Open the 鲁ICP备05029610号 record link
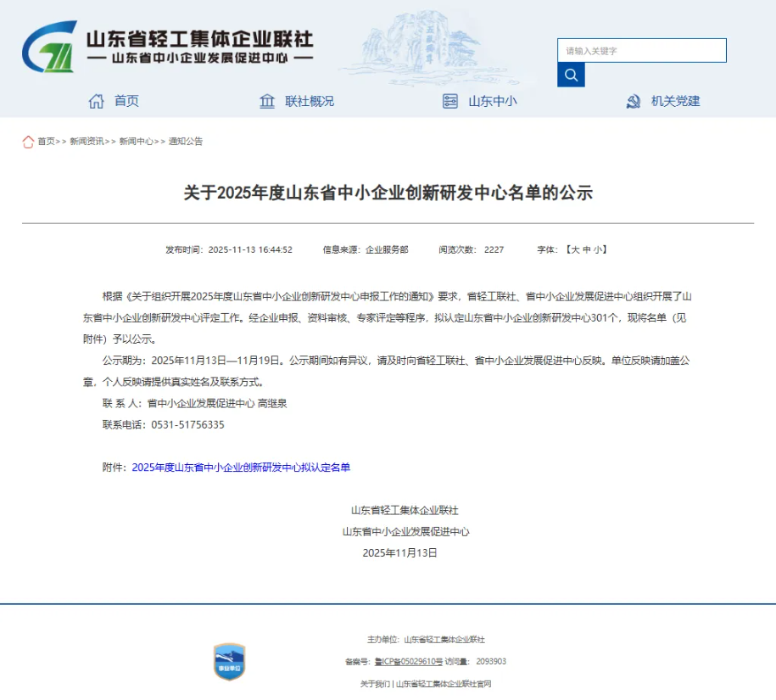This screenshot has height=700, width=776. pos(409,662)
